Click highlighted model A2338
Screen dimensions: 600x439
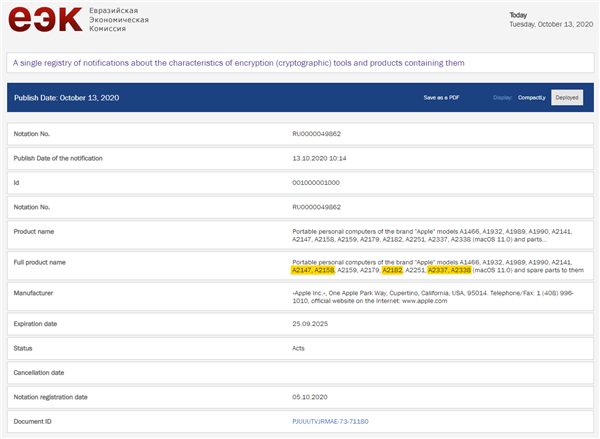(x=461, y=270)
